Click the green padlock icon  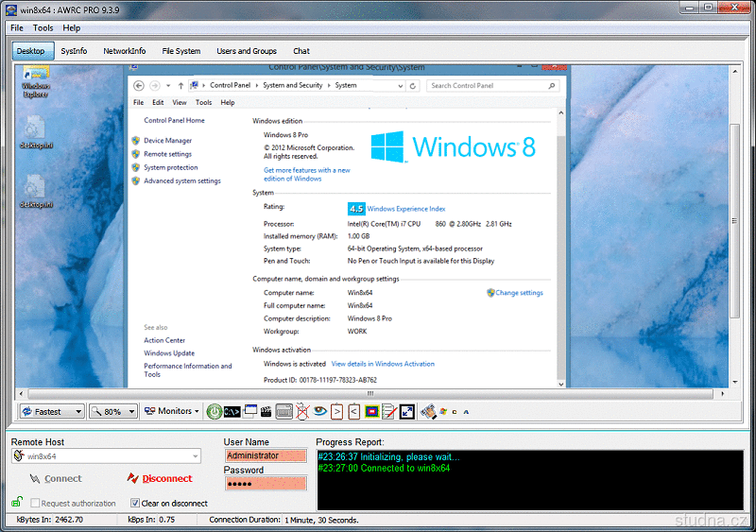pyautogui.click(x=17, y=503)
